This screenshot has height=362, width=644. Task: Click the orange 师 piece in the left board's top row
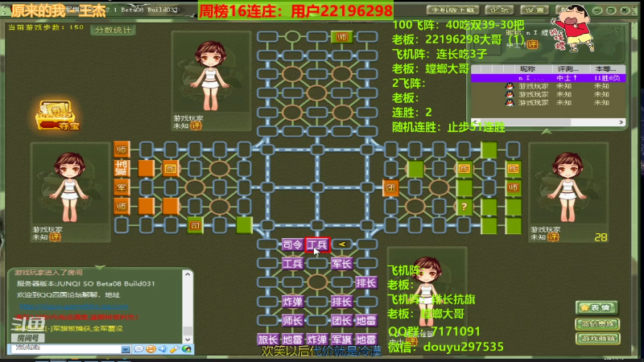[122, 150]
